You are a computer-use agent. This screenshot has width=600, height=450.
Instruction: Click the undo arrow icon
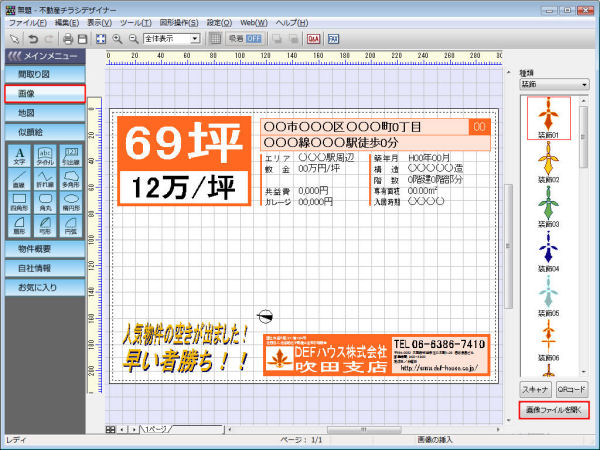(x=32, y=38)
